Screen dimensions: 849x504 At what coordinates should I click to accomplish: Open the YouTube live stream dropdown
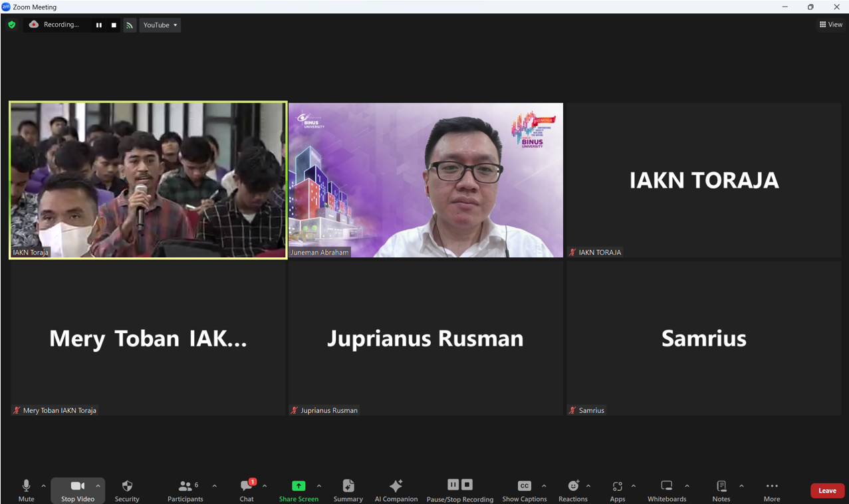160,25
